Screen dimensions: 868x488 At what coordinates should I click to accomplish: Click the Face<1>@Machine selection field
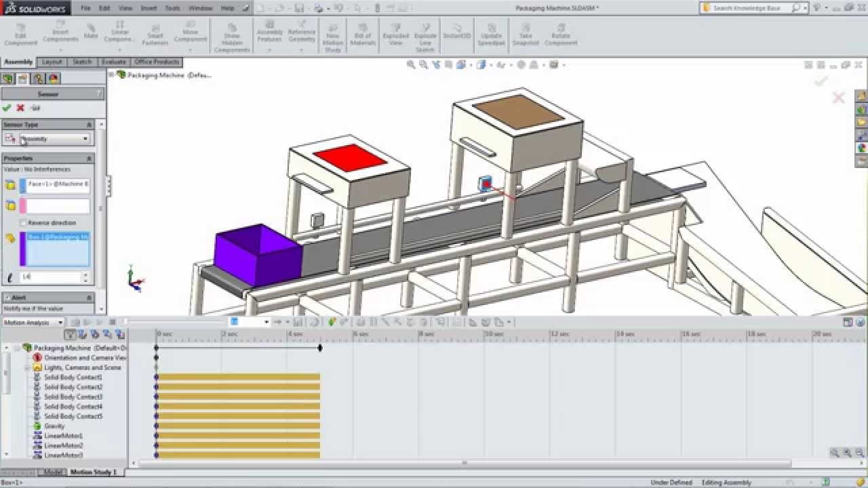click(54, 184)
